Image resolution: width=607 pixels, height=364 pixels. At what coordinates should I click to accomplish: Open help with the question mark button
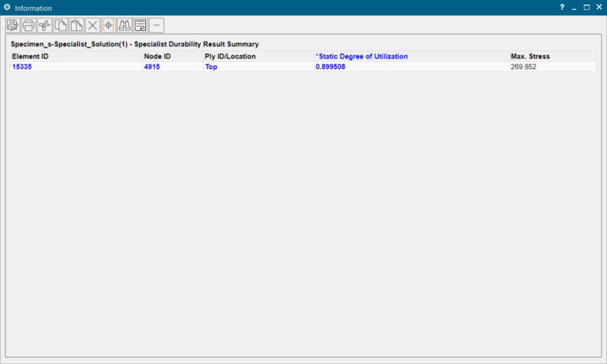(562, 8)
